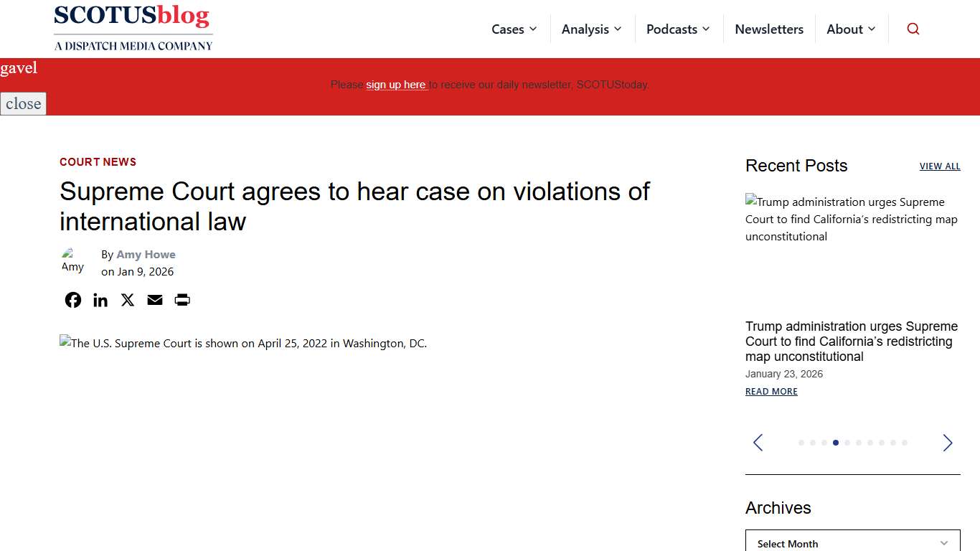980x551 pixels.
Task: Click Amy Howe's author avatar
Action: pos(72,261)
